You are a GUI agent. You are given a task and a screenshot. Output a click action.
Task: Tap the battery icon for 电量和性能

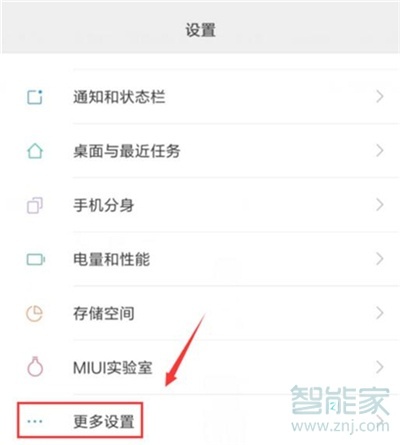(x=36, y=259)
